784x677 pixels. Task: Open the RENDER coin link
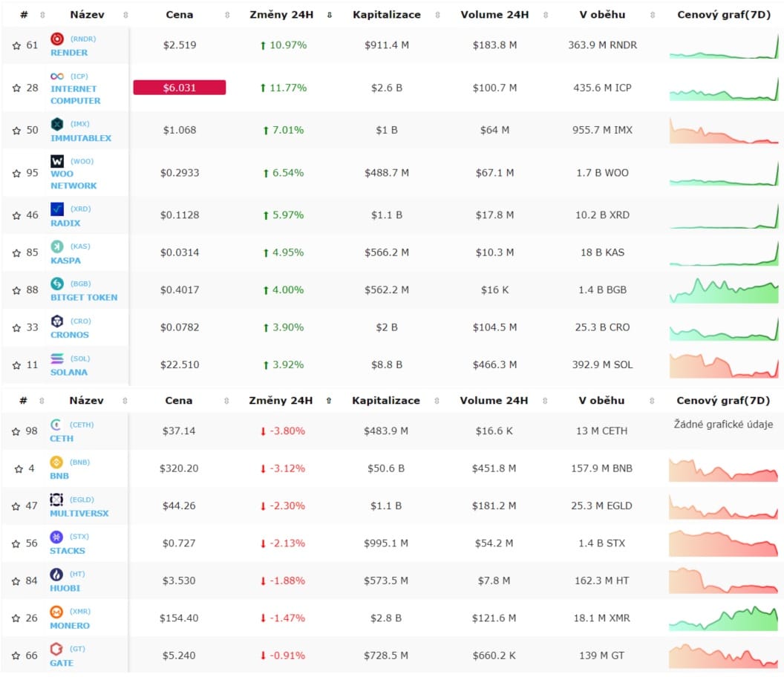click(x=69, y=53)
